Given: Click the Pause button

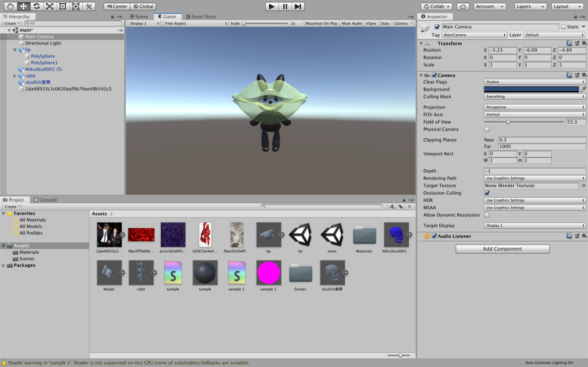Looking at the screenshot, I should tap(285, 7).
